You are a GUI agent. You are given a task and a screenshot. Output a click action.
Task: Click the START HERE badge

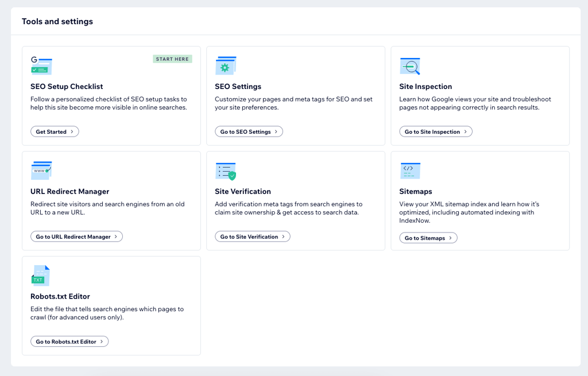tap(172, 59)
